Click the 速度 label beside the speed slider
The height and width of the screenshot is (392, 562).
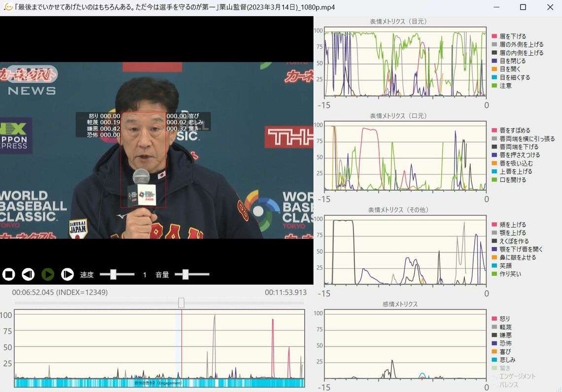tap(87, 275)
